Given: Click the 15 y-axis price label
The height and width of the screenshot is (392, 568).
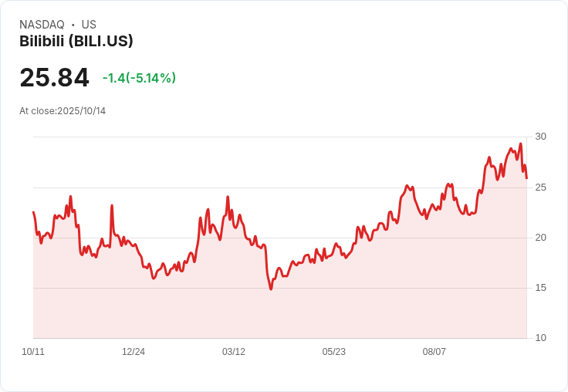Looking at the screenshot, I should [540, 288].
